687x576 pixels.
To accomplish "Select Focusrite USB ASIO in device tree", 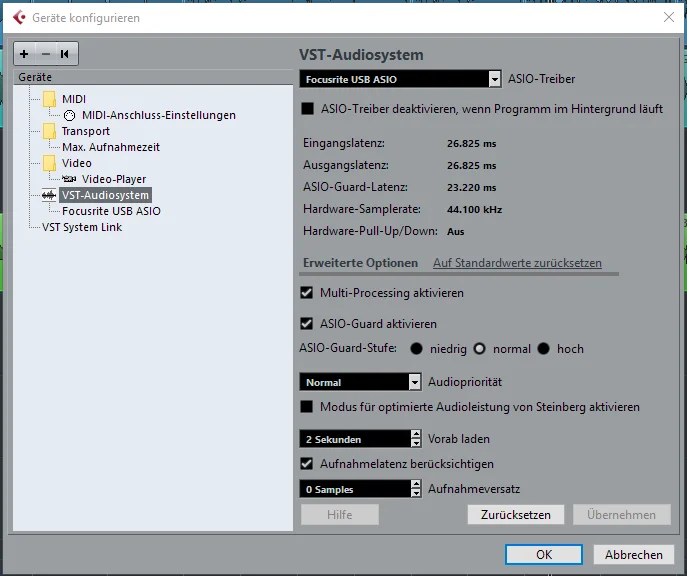I will 111,211.
